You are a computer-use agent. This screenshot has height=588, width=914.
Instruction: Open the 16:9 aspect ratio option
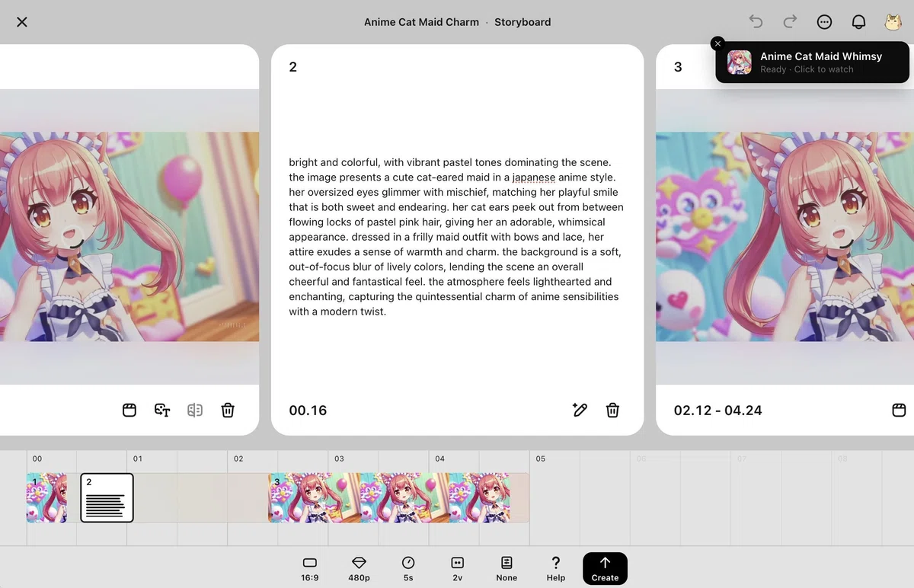click(x=309, y=569)
